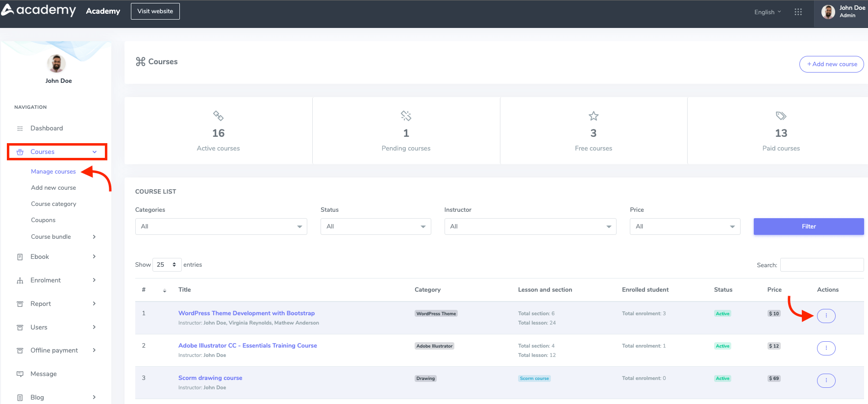Open actions menu for Adobe Illustrator course
This screenshot has width=868, height=404.
click(x=826, y=348)
